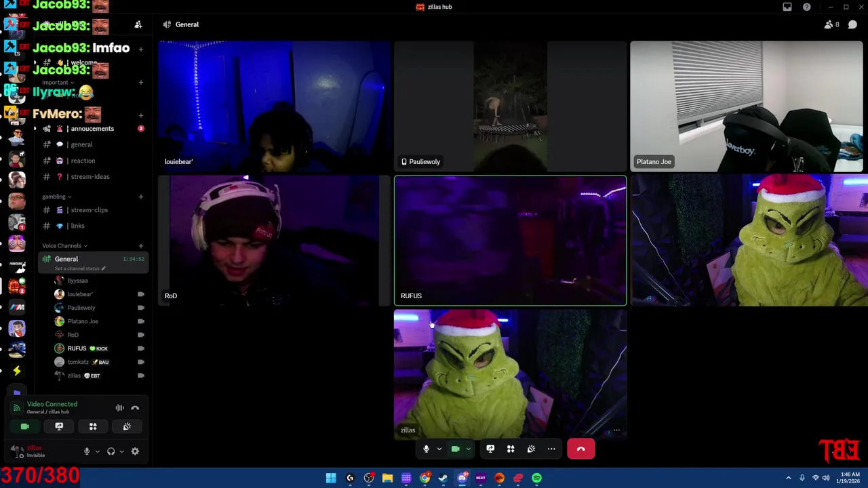This screenshot has height=488, width=868.
Task: Open Windows Start menu
Action: 331,478
